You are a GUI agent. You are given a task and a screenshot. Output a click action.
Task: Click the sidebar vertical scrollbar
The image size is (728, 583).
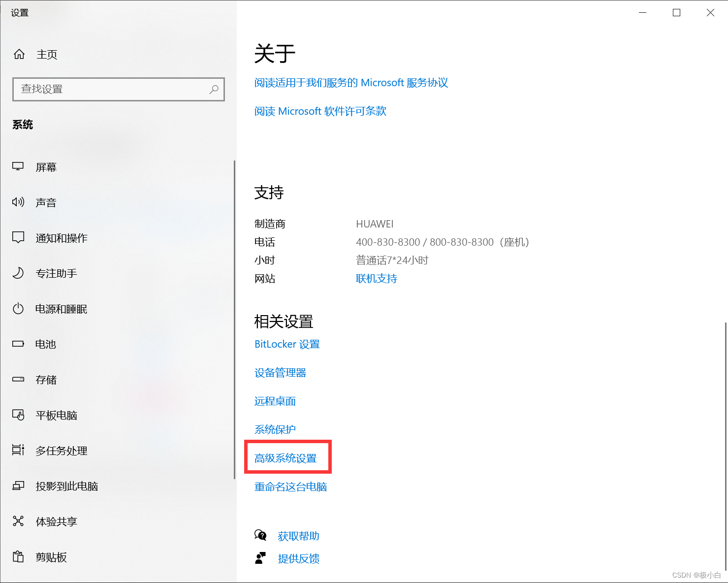coord(234,320)
